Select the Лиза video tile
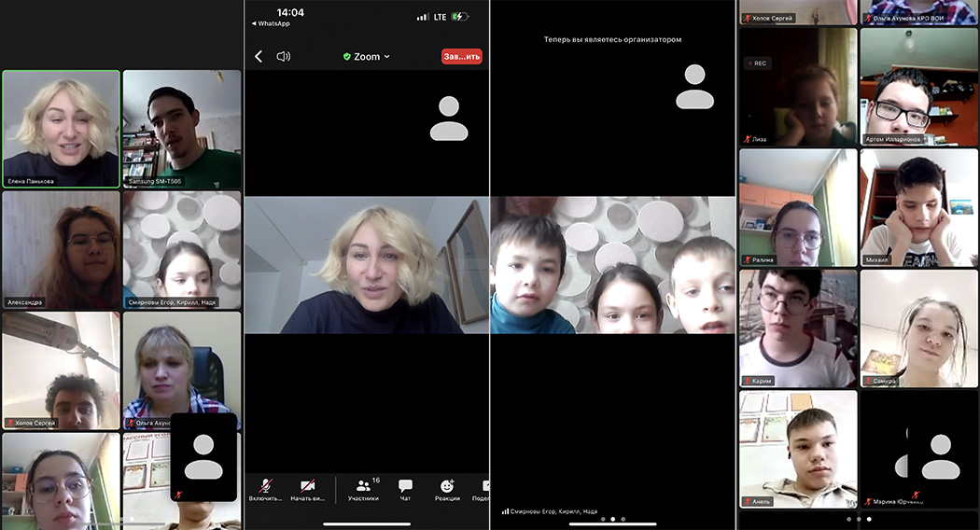This screenshot has width=980, height=530. coord(798,87)
